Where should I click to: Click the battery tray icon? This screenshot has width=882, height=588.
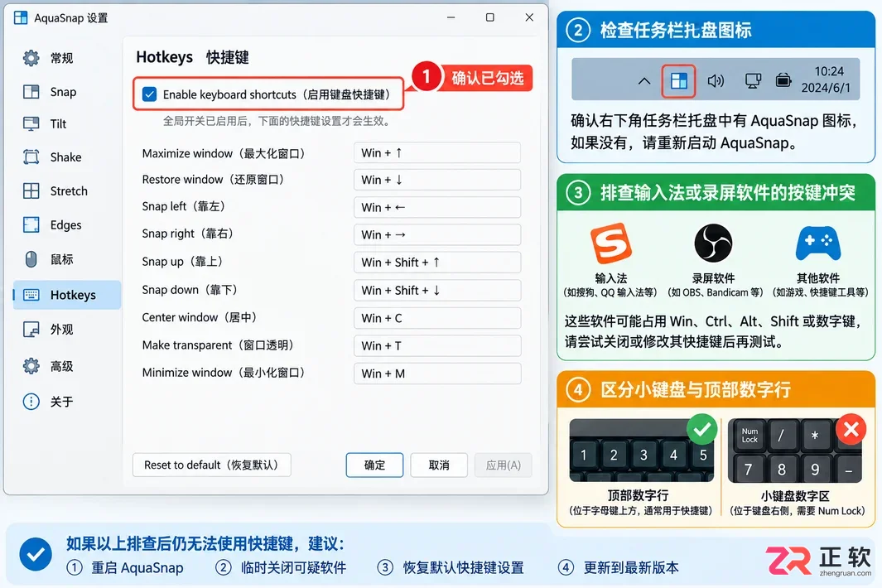click(783, 81)
